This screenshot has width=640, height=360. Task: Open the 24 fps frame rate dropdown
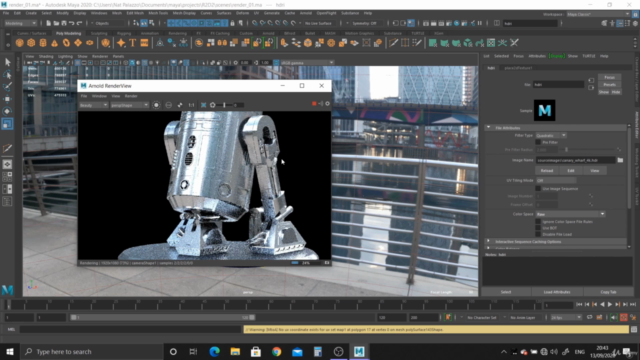pos(566,317)
